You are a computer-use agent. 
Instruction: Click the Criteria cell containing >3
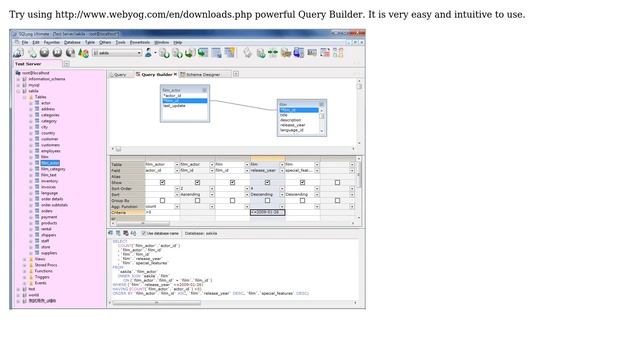(x=162, y=212)
